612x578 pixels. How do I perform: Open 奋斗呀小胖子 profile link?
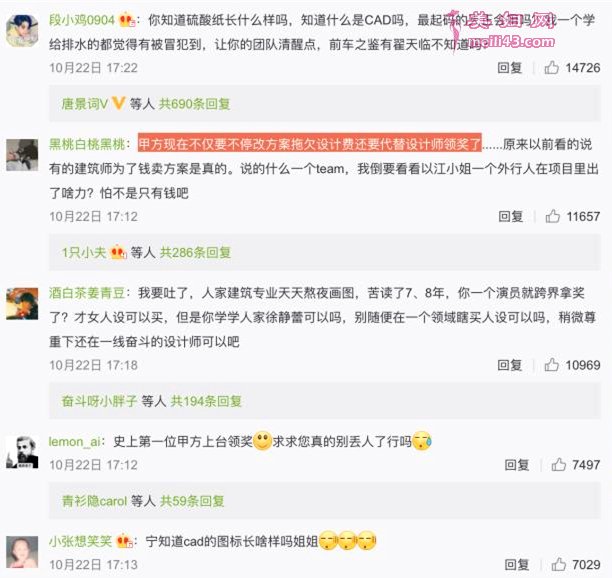(100, 401)
